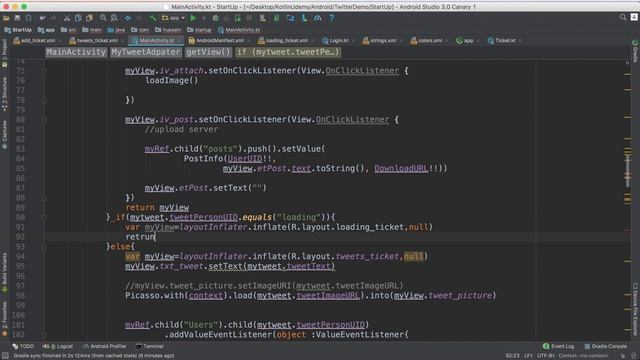This screenshot has width=640, height=360.
Task: Click the Debug app bug icon
Action: pos(216,18)
